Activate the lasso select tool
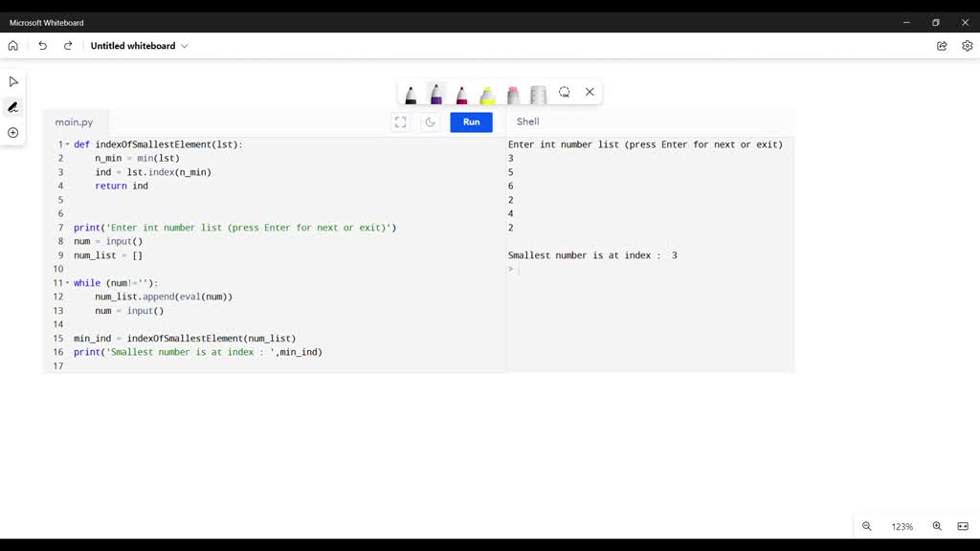The image size is (980, 551). [x=565, y=93]
